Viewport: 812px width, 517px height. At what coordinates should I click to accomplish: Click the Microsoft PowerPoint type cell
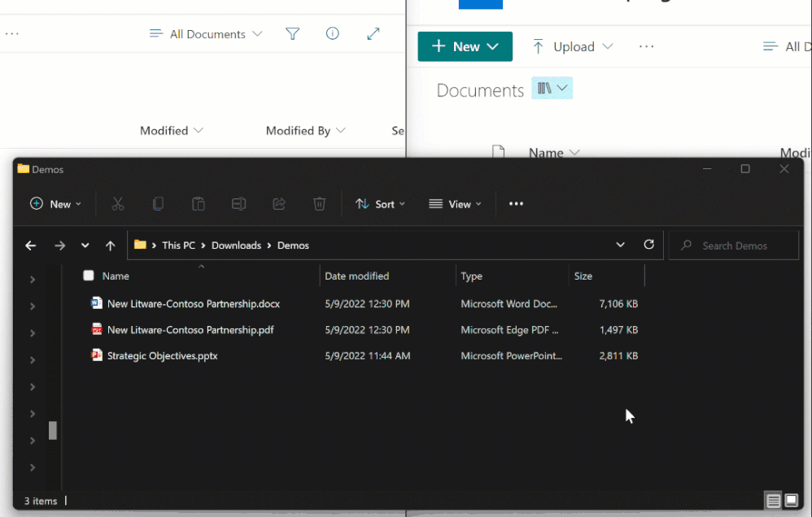(x=511, y=355)
